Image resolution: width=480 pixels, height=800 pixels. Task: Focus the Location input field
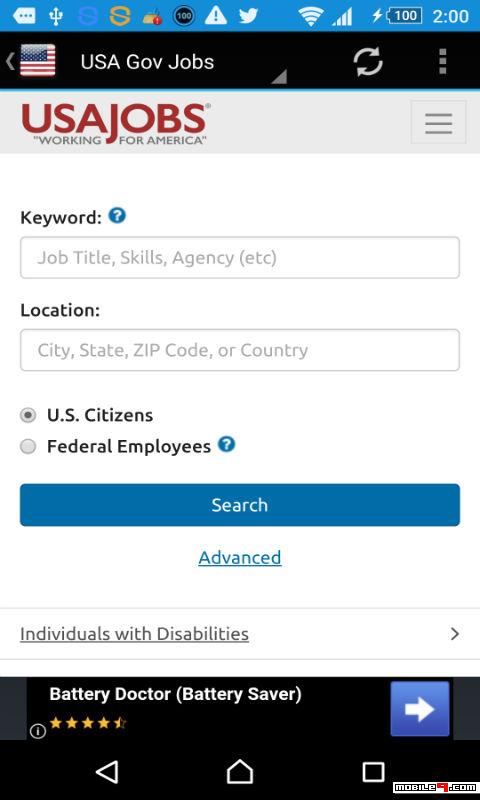tap(240, 350)
